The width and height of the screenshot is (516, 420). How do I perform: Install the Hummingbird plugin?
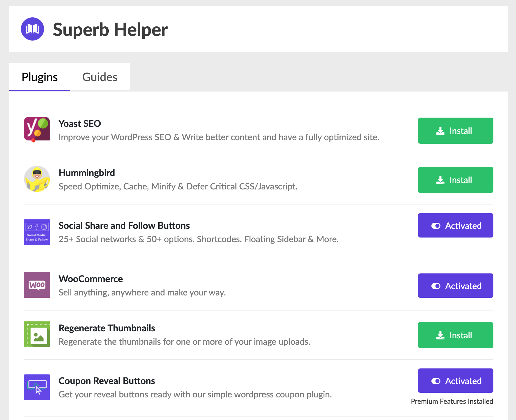(x=456, y=180)
